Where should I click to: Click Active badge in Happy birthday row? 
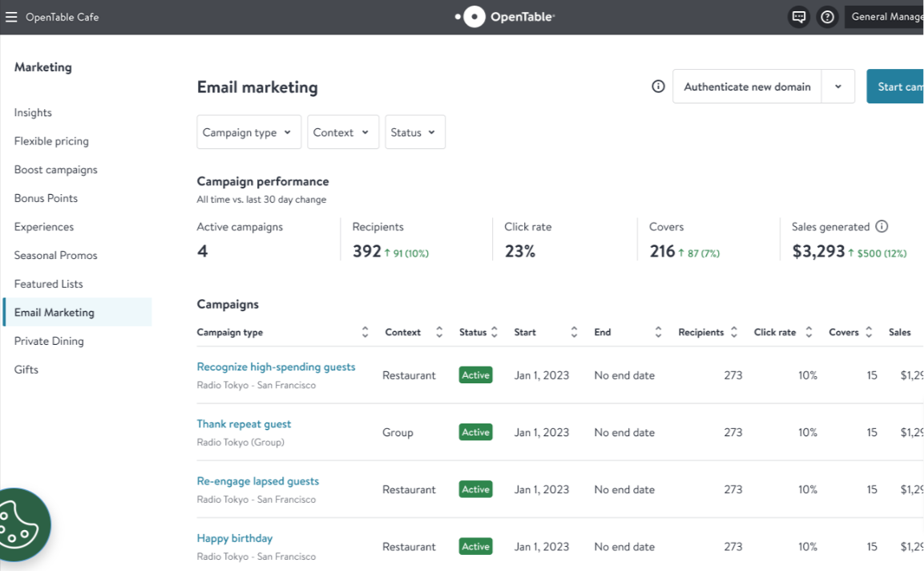point(475,547)
